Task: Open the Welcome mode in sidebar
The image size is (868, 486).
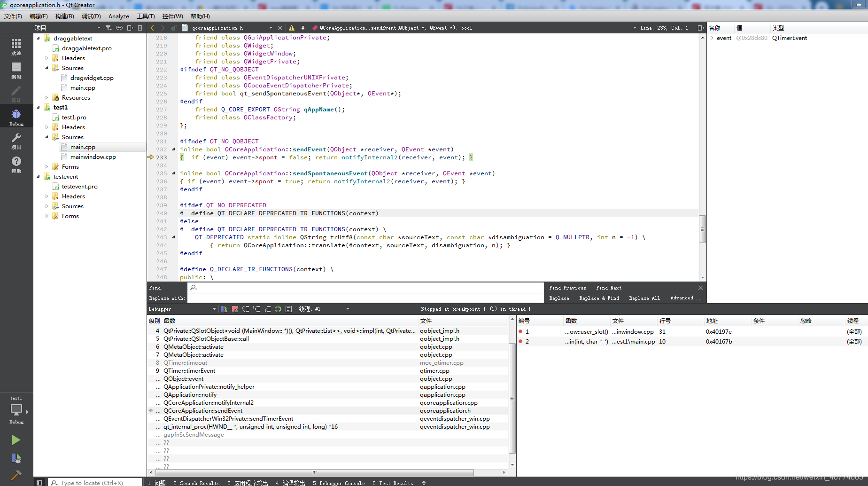Action: pyautogui.click(x=16, y=47)
